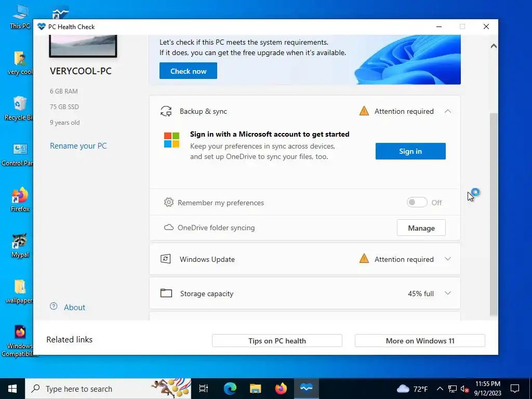Viewport: 532px width, 399px height.
Task: Collapse the Backup & sync section
Action: [448, 111]
